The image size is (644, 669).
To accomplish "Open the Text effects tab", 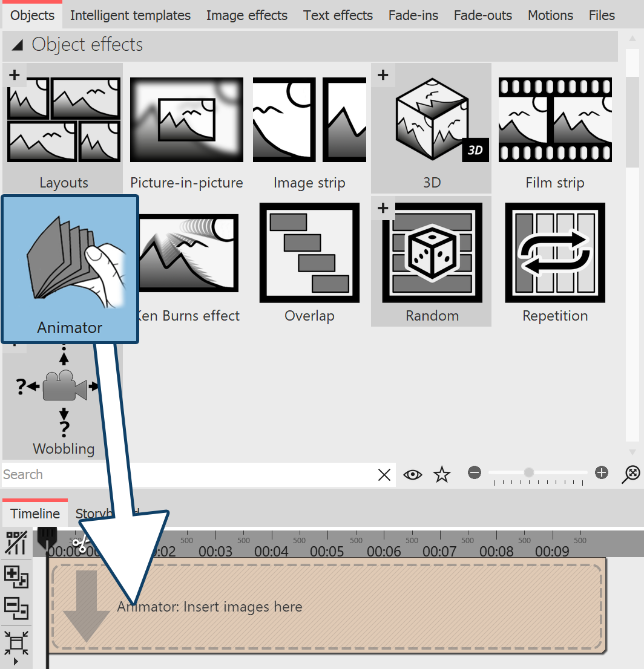I will coord(338,15).
